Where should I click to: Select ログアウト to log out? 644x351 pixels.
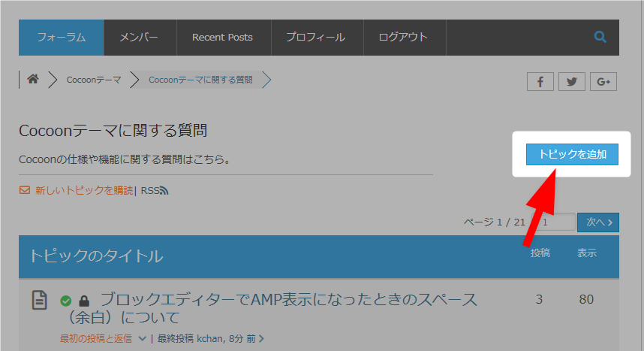(x=405, y=38)
